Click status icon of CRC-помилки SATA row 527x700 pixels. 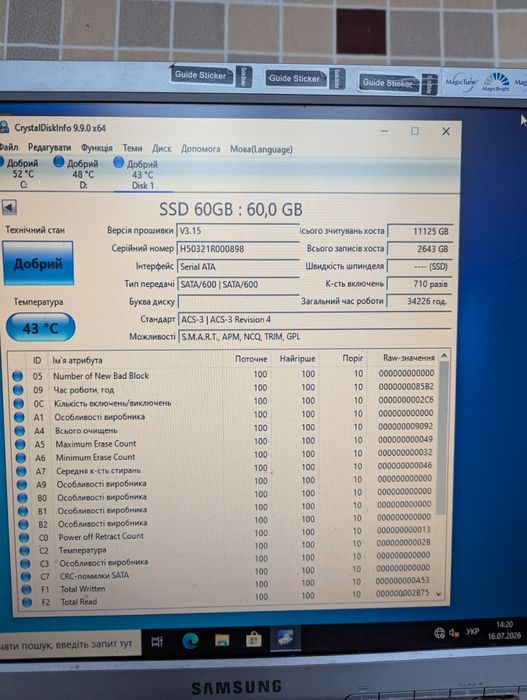(x=26, y=576)
